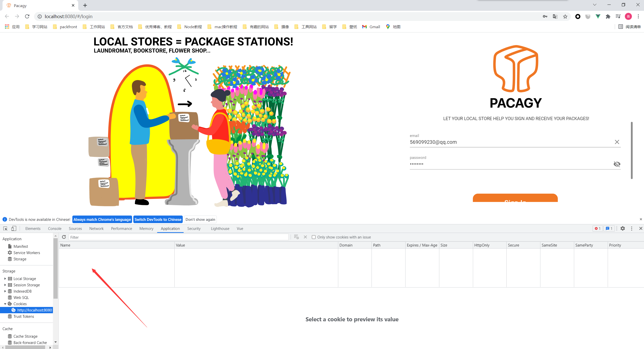Toggle the device toolbar icon
The height and width of the screenshot is (349, 644).
click(14, 228)
